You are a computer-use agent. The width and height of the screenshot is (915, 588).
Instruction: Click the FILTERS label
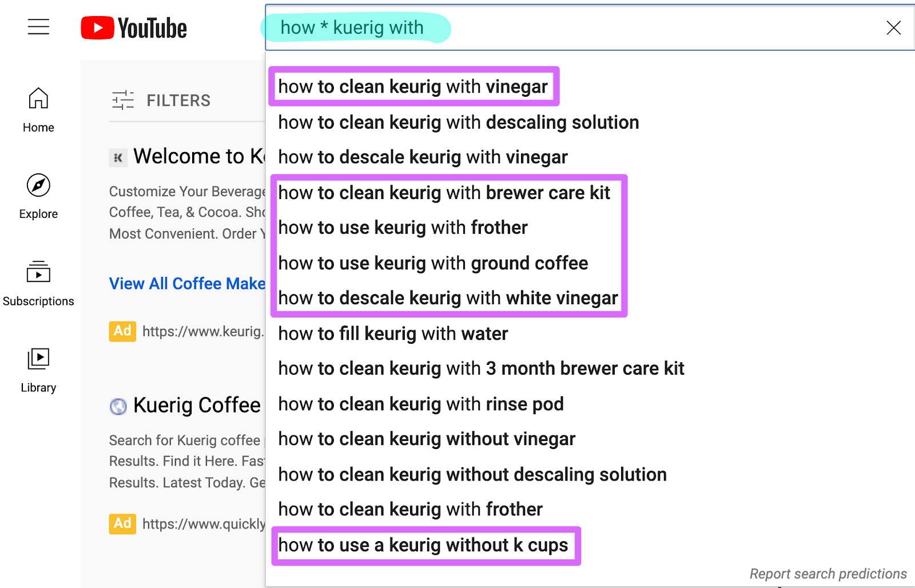click(178, 101)
